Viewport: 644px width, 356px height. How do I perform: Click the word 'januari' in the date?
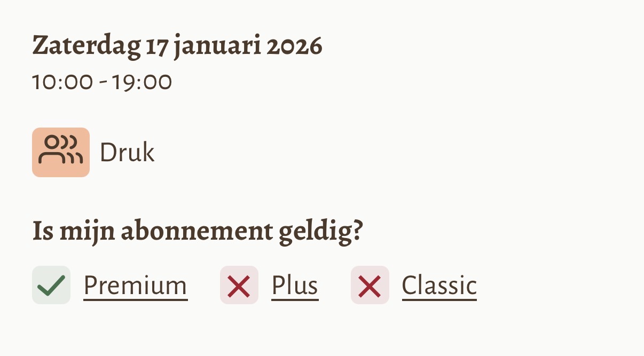pos(217,46)
